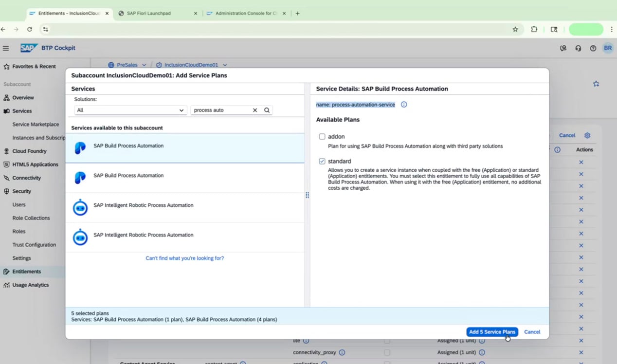Open Role Collections in the sidebar
Viewport: 617px width, 364px height.
(31, 218)
